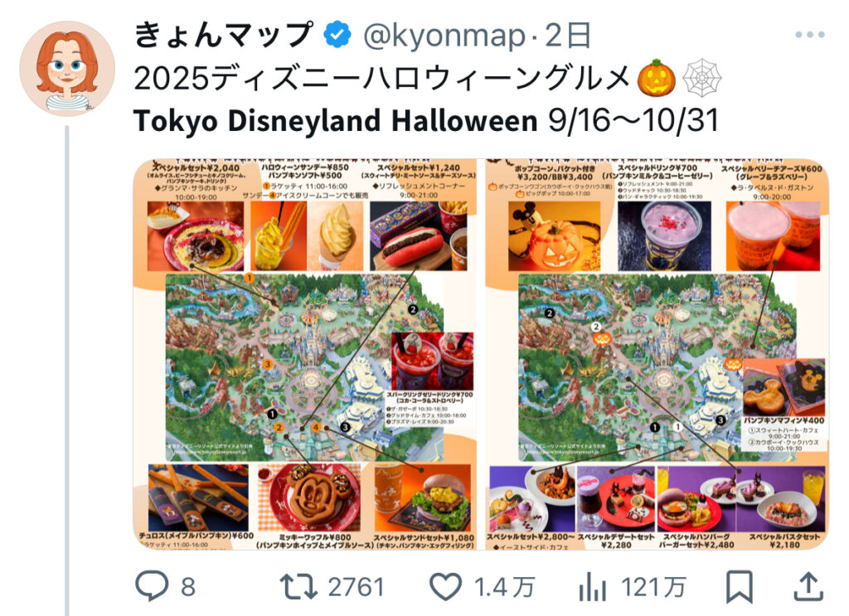Click the 2761 repost count

357,587
